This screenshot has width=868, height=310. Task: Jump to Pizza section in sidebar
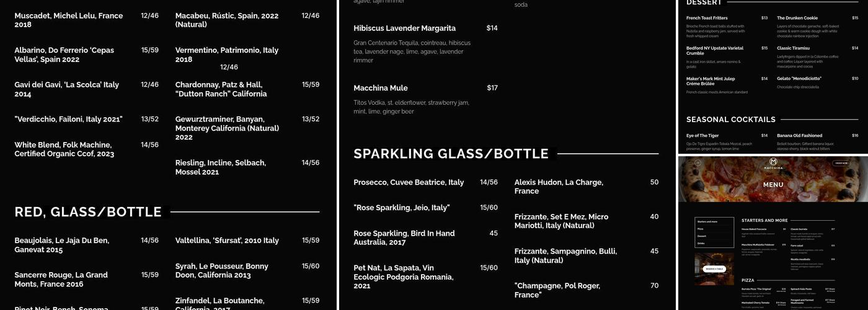[701, 229]
